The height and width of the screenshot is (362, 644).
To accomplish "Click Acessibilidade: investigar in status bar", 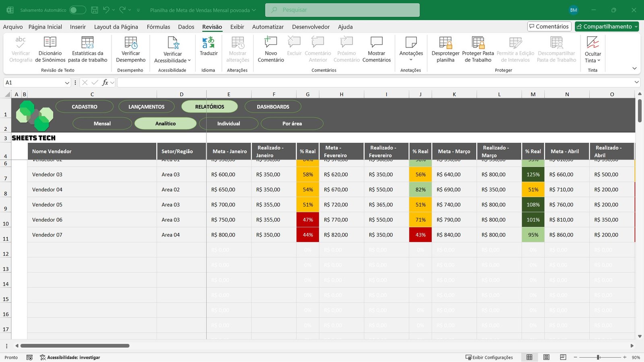I will point(70,357).
